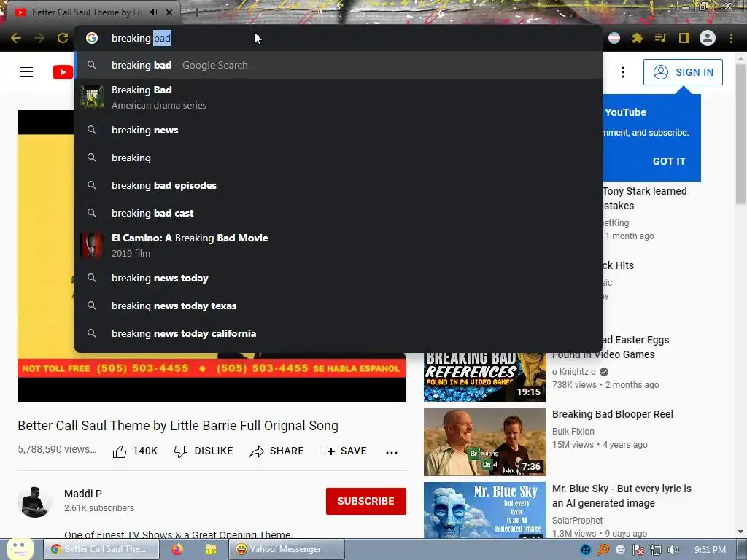The width and height of the screenshot is (747, 560).
Task: Click the page vertical scrollbar thumb
Action: point(740,134)
